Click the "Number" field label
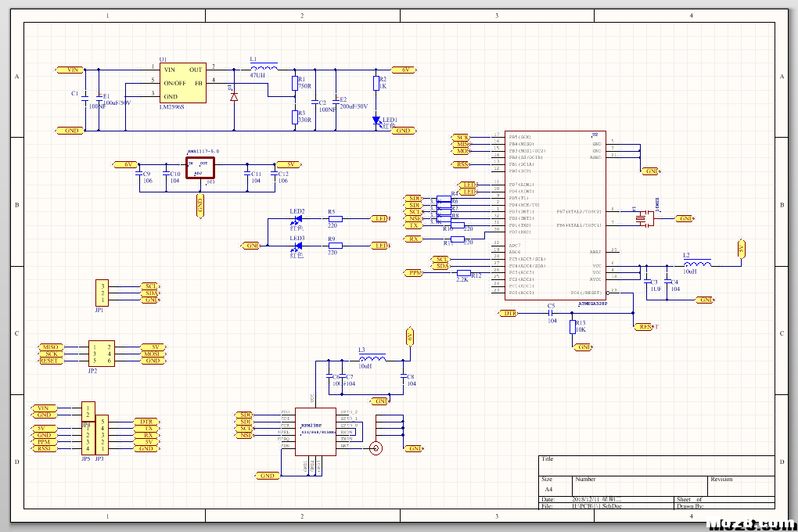This screenshot has height=532, width=798. [585, 479]
